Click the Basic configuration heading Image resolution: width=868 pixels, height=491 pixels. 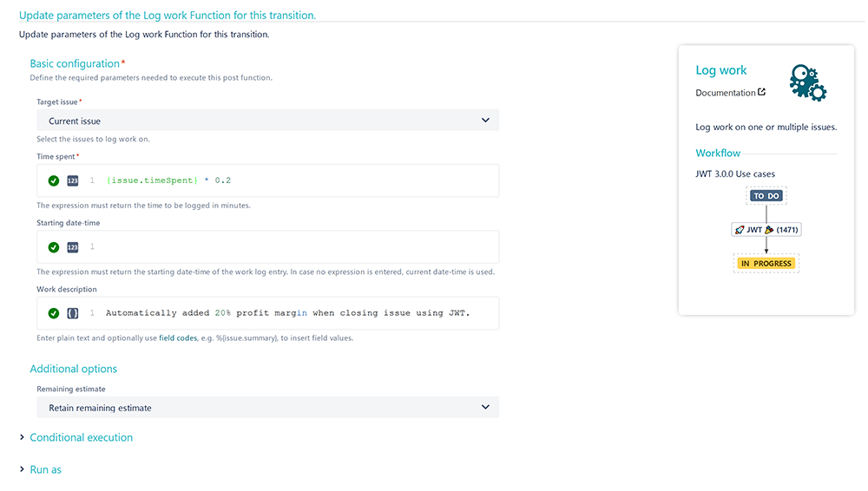(75, 63)
